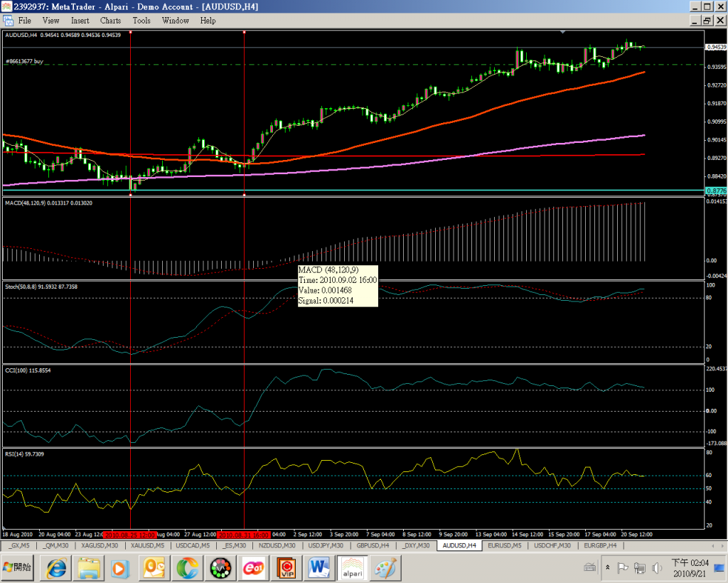This screenshot has height=583, width=728.
Task: Select the 2010.08.25 12:00 vertical line label
Action: click(130, 535)
